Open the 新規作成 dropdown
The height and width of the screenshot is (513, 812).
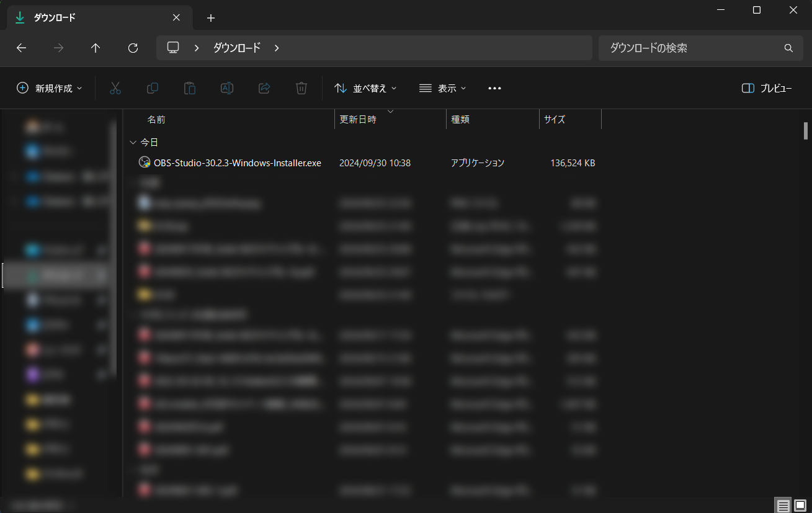click(x=49, y=88)
